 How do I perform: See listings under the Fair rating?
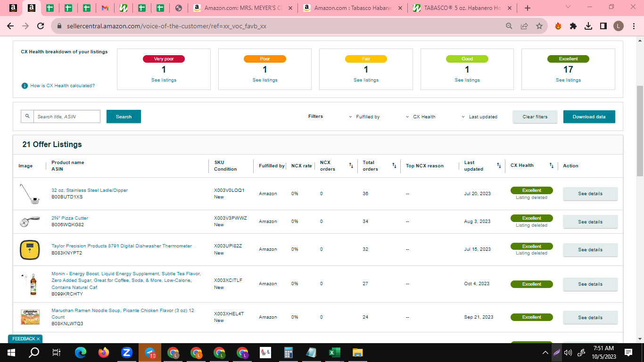point(366,80)
